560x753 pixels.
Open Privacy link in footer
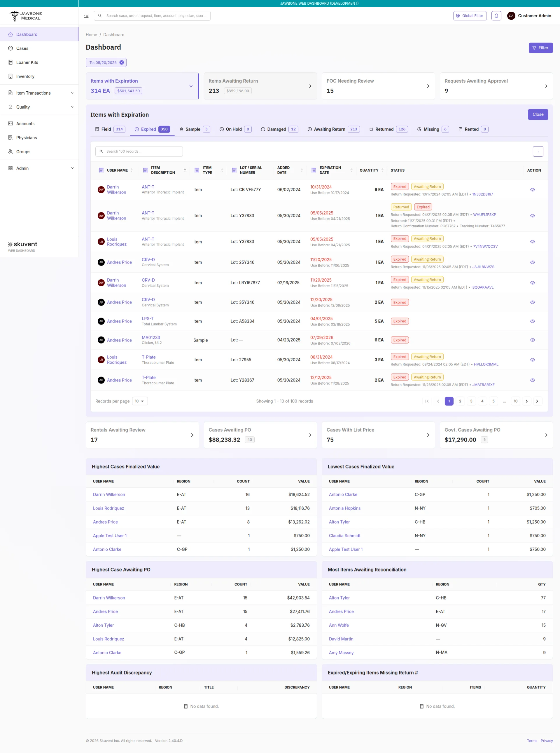(547, 740)
